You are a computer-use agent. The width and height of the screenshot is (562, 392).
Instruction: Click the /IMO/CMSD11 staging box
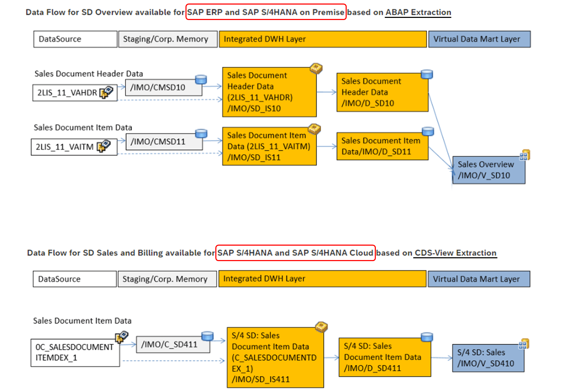coord(164,141)
